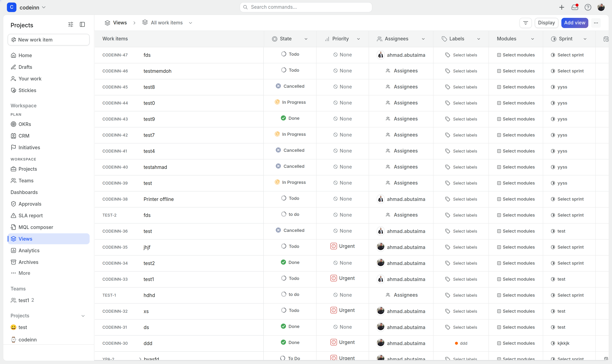Open Approvals in the sidebar
The height and width of the screenshot is (364, 612).
[x=49, y=204]
